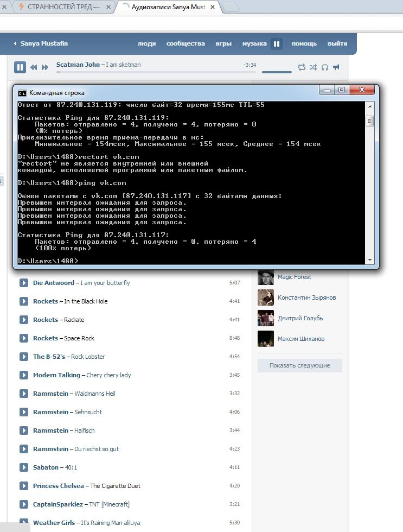Screen dimensions: 403x532
Task: Toggle shuffle in the audio player
Action: point(313,67)
